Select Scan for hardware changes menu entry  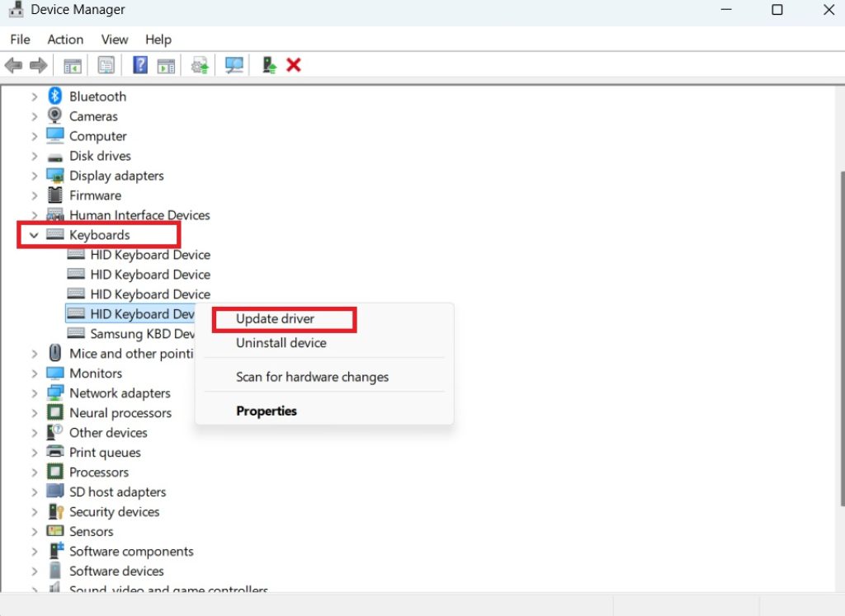[312, 377]
